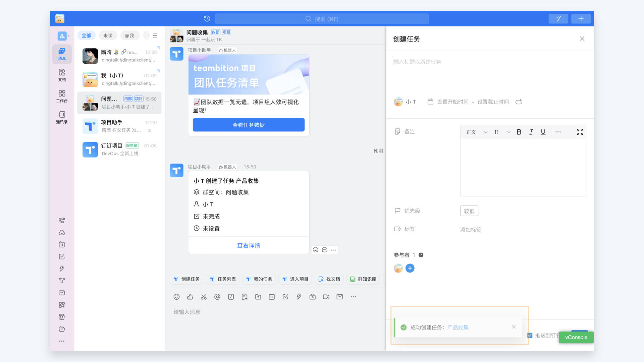The height and width of the screenshot is (362, 644).
Task: Switch to the 未读 message filter tab
Action: pos(108,35)
